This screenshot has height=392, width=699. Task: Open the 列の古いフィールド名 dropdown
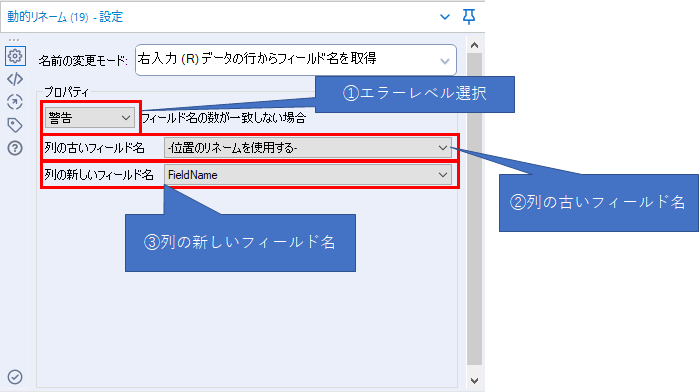(x=308, y=148)
